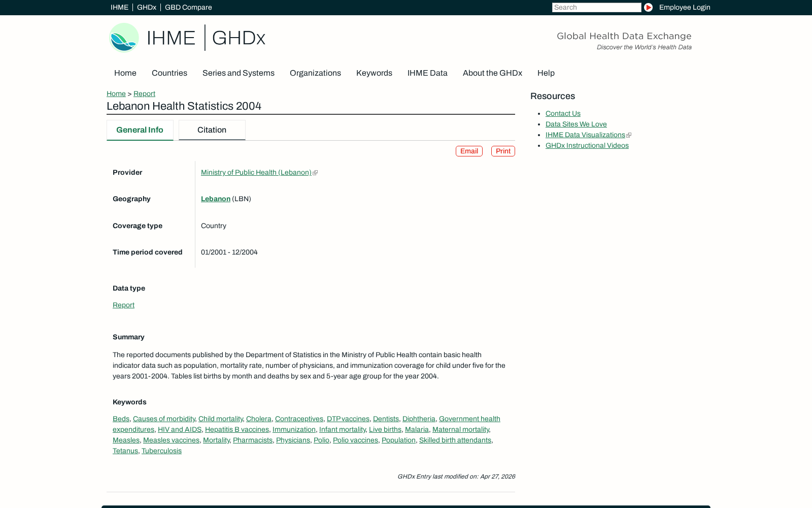812x508 pixels.
Task: Open the Keywords menu item
Action: (x=374, y=73)
